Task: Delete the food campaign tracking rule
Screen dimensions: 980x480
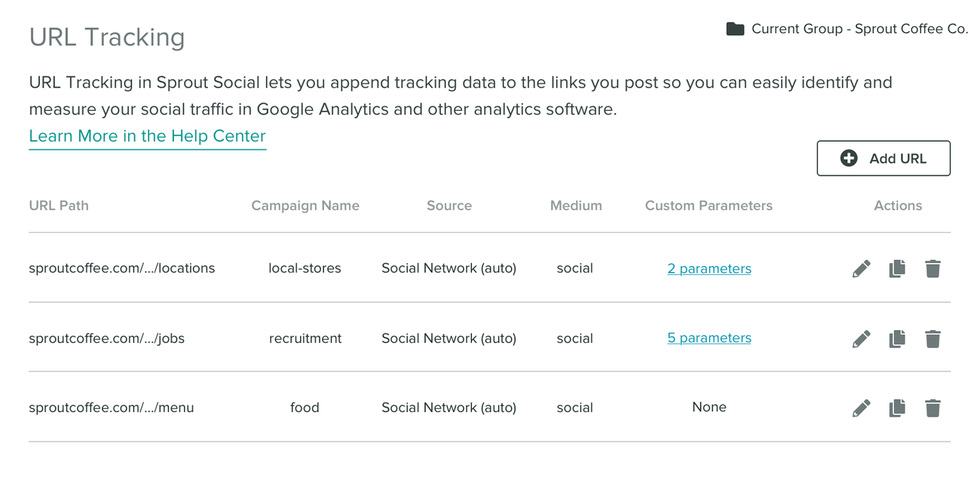Action: pos(933,408)
